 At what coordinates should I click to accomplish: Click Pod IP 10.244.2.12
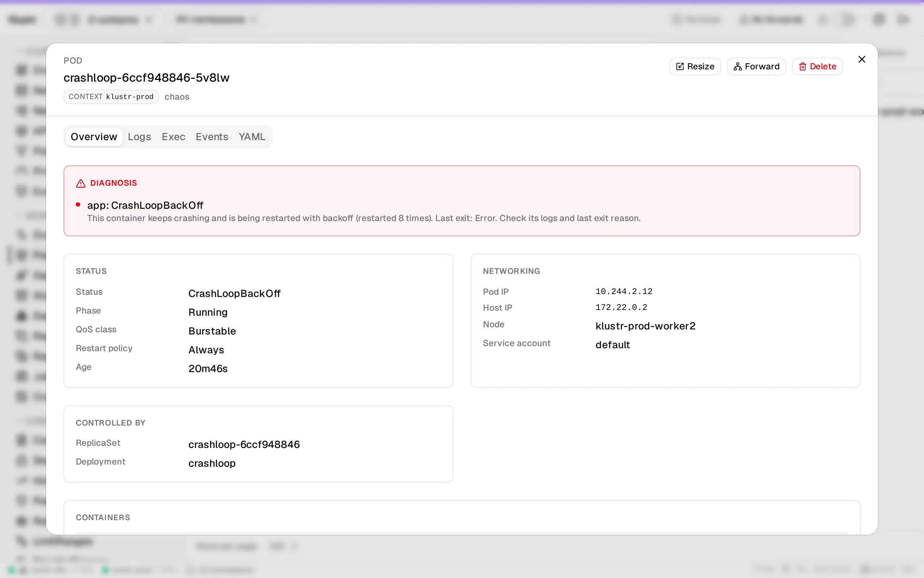[x=624, y=291]
